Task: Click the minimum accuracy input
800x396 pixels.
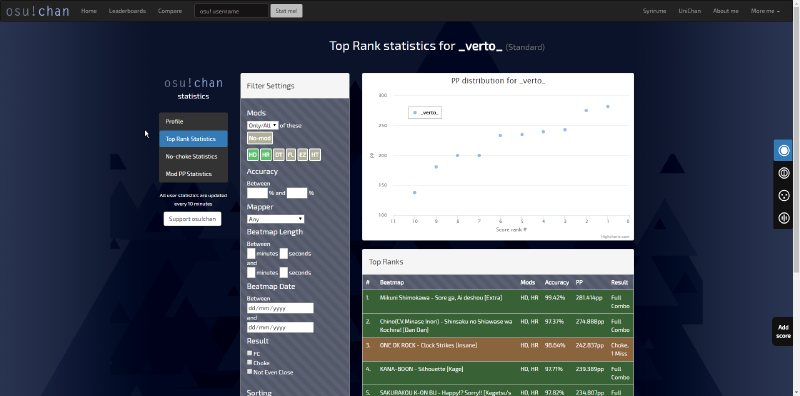Action: click(x=257, y=193)
